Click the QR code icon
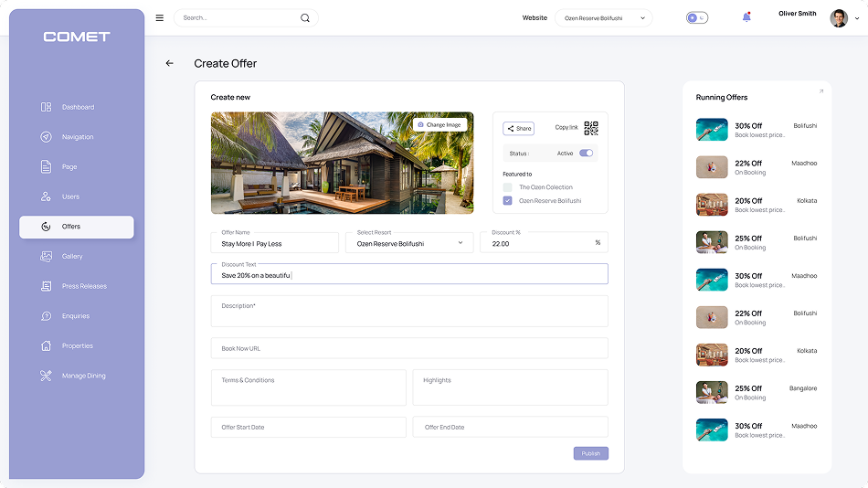Viewport: 868px width, 488px height. [591, 128]
